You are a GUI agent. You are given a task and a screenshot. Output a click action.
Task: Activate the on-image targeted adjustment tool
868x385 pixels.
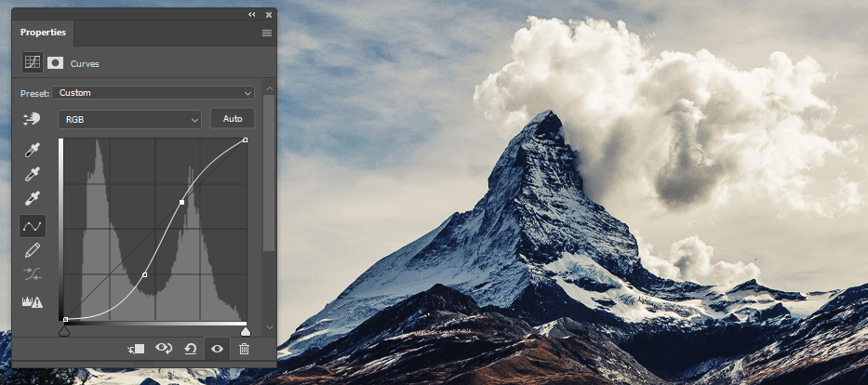tap(33, 119)
